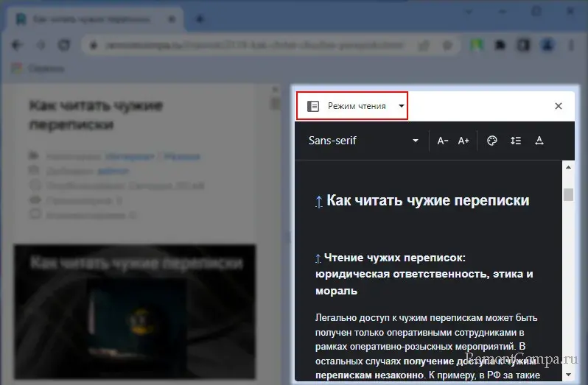Image resolution: width=588 pixels, height=385 pixels.
Task: Open the letter spacing options icon
Action: point(539,141)
